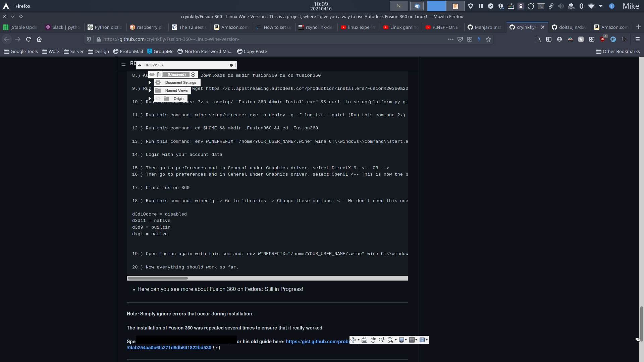Open the Display Settings dropdown arrow
This screenshot has height=362, width=644.
tap(406, 340)
